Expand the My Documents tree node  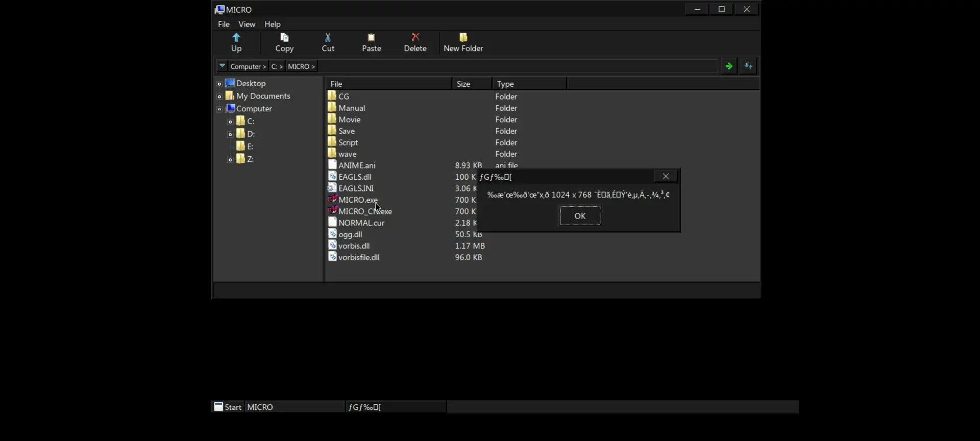pos(219,96)
